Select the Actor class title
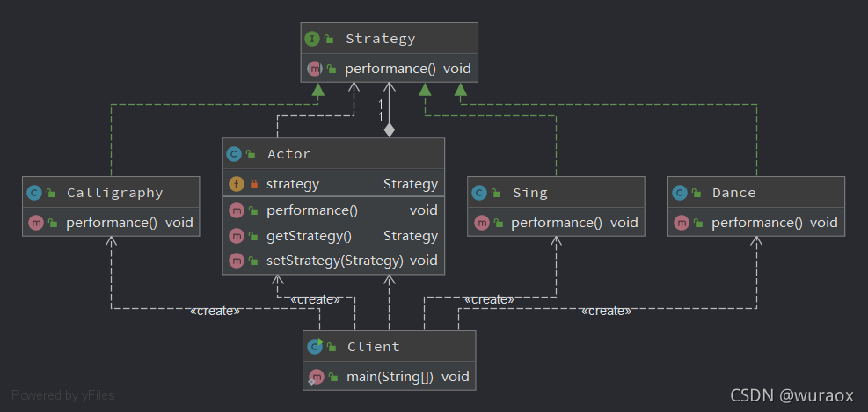 (x=289, y=154)
